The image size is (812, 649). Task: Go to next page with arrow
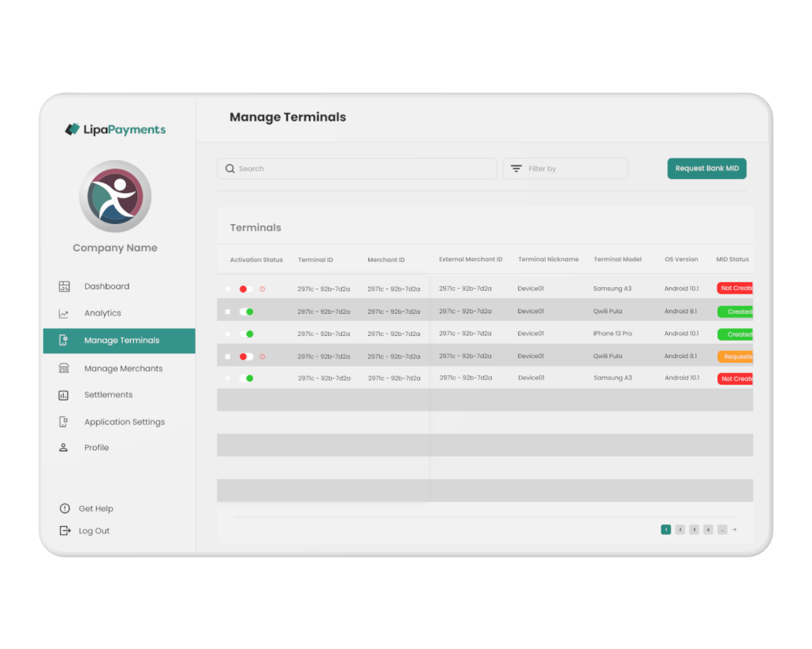[734, 530]
